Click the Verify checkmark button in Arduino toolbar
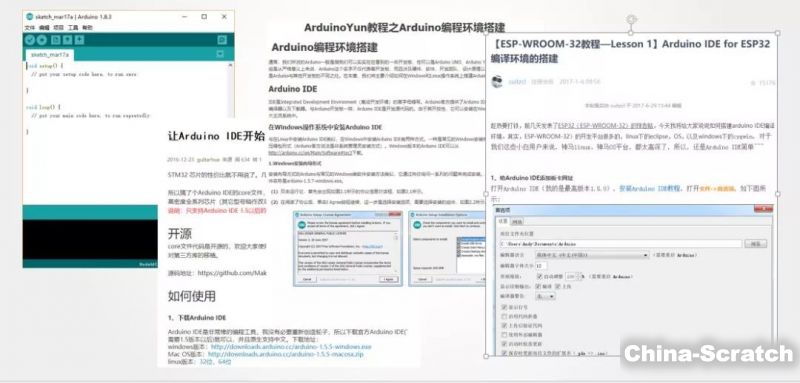Viewport: 800px width, 383px height. [x=30, y=40]
